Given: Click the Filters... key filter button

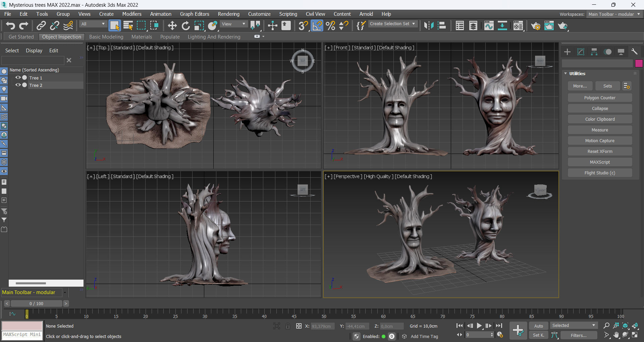Looking at the screenshot, I should [579, 335].
